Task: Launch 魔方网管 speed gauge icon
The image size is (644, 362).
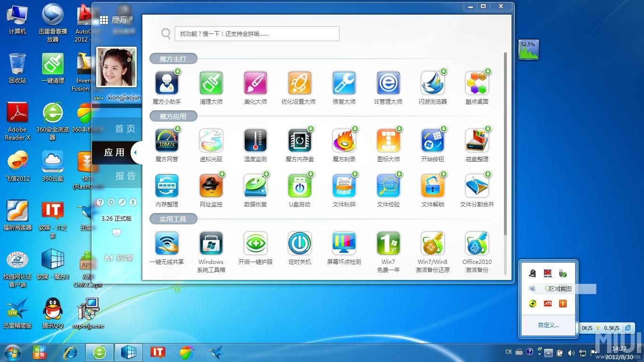Action: 167,140
